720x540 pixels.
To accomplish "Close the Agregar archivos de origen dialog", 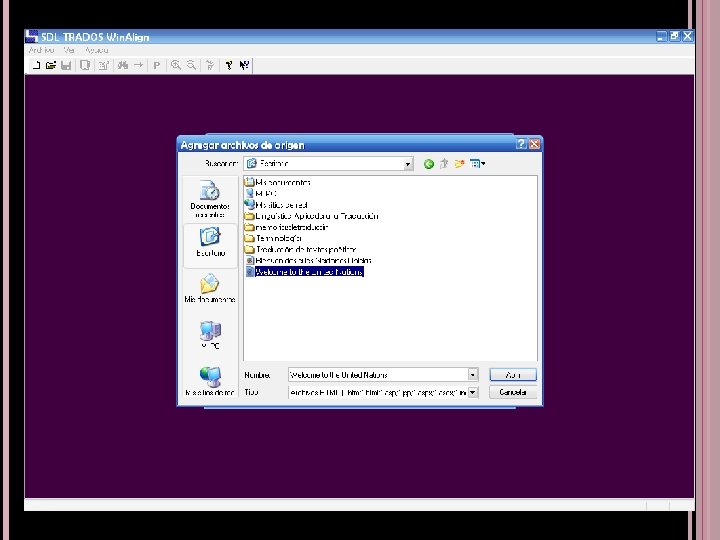I will point(534,144).
